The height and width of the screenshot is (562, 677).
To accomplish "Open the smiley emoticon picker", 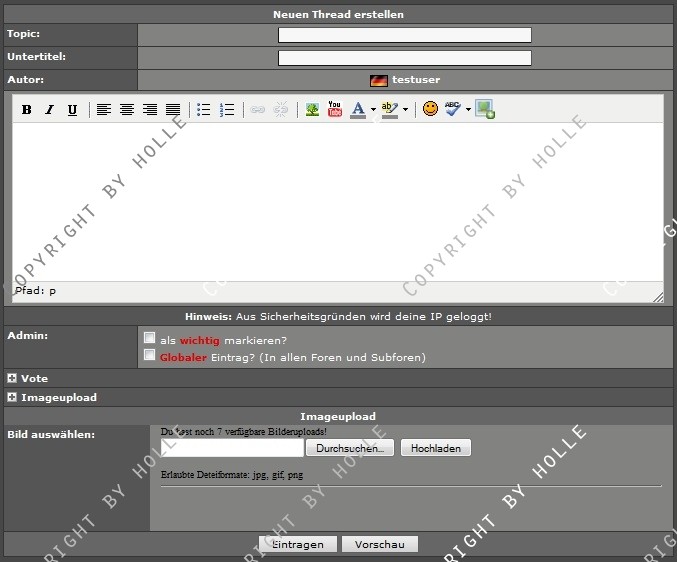I will [430, 109].
